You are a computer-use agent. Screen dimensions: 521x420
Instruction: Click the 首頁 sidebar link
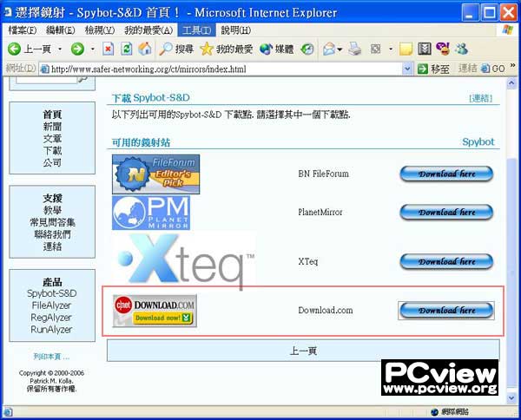point(52,115)
